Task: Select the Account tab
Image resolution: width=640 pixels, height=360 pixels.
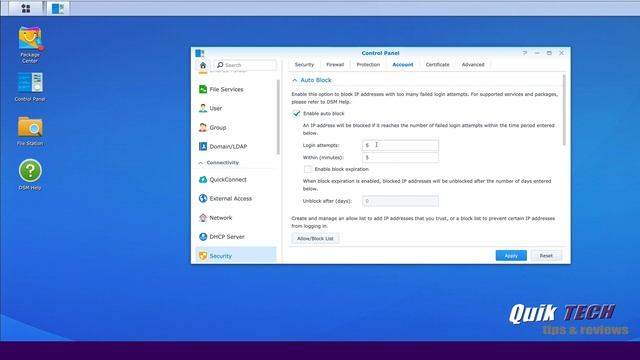Action: [x=403, y=64]
